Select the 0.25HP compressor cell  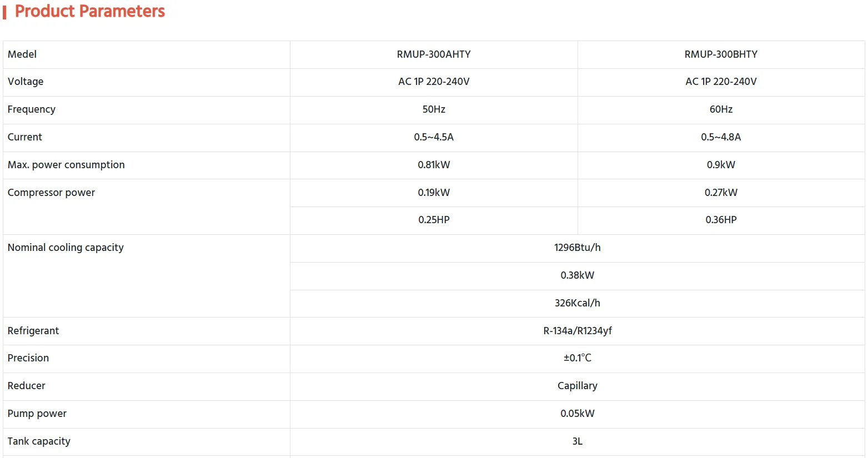click(x=434, y=220)
